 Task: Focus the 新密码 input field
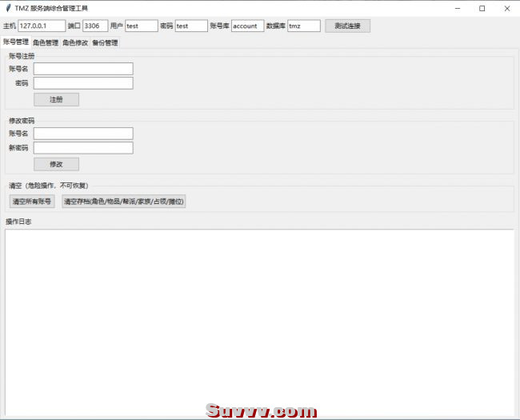[x=83, y=148]
